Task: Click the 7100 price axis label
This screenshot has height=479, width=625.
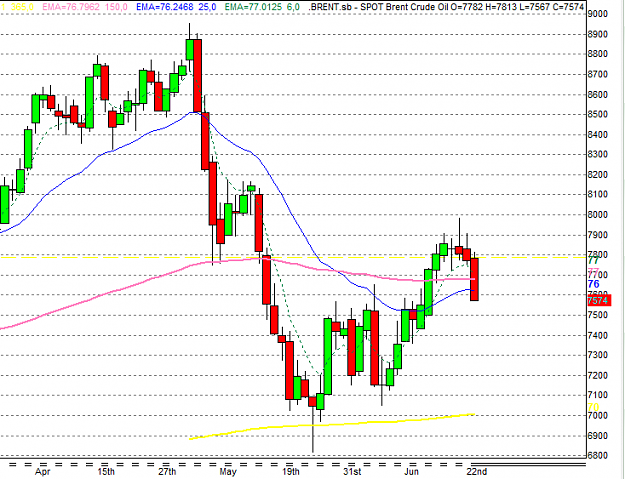Action: [x=597, y=395]
